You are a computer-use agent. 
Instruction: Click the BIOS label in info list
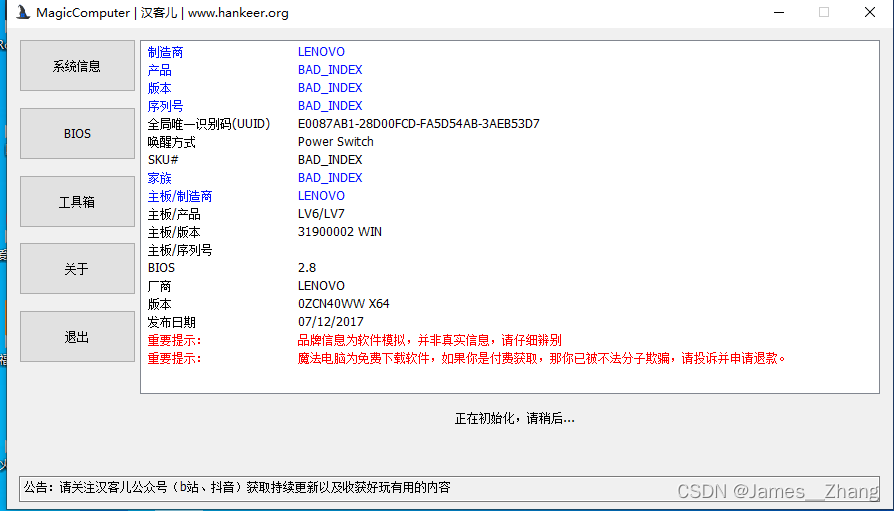(161, 268)
